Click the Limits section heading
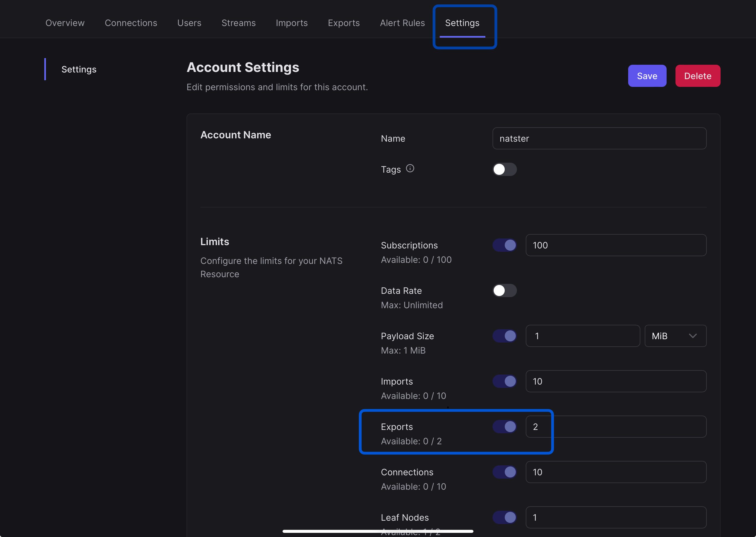The height and width of the screenshot is (537, 756). coord(215,241)
